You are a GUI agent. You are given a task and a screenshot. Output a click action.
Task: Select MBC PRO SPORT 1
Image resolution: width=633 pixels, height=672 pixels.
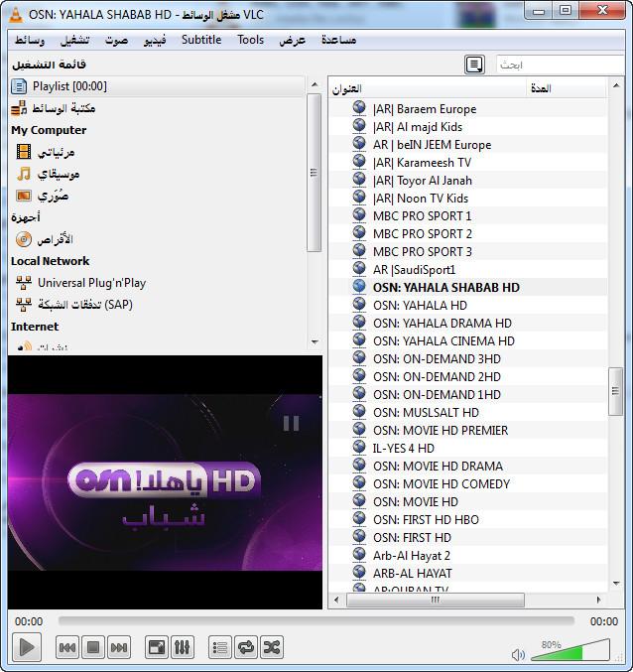pyautogui.click(x=468, y=216)
